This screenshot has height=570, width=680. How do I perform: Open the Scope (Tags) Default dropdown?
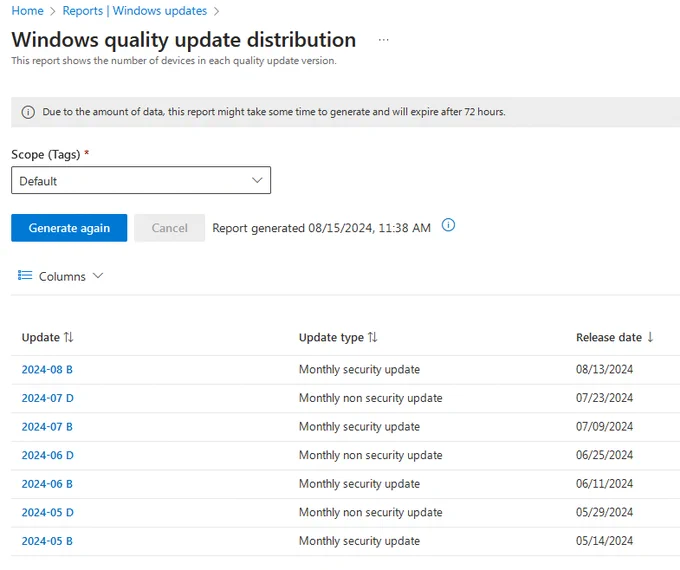[141, 180]
